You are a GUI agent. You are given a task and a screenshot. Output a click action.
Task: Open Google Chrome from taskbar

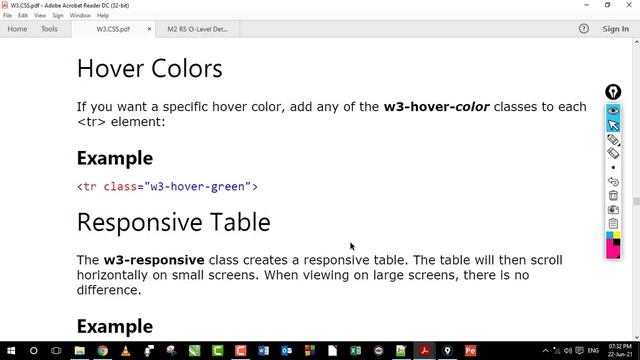(x=102, y=351)
